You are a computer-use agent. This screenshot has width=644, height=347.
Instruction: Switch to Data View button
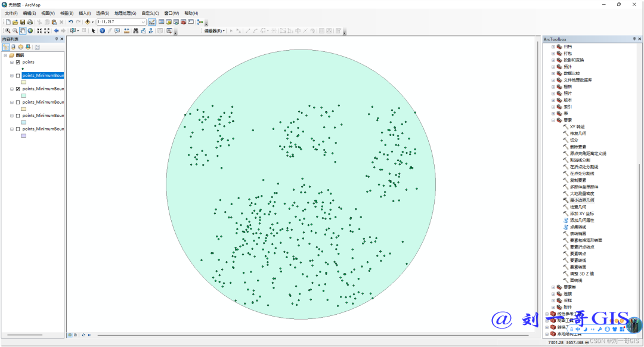coord(70,335)
